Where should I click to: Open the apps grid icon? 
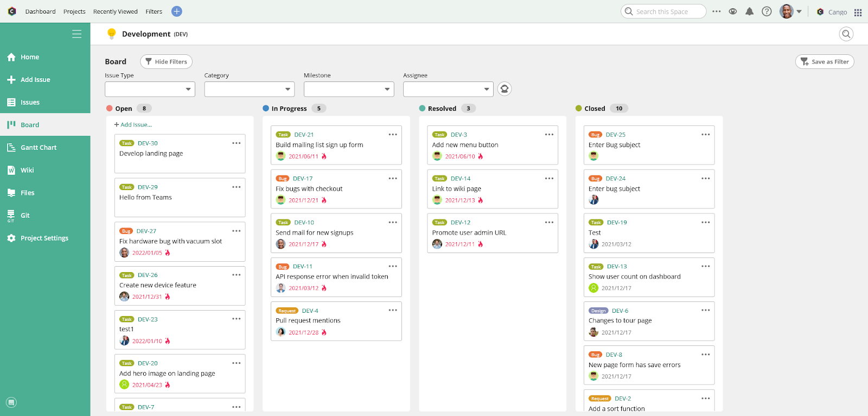858,12
